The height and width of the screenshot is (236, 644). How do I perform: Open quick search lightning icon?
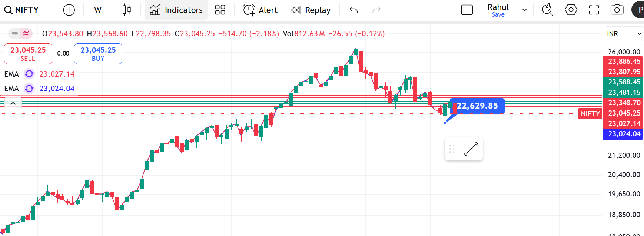coord(547,10)
